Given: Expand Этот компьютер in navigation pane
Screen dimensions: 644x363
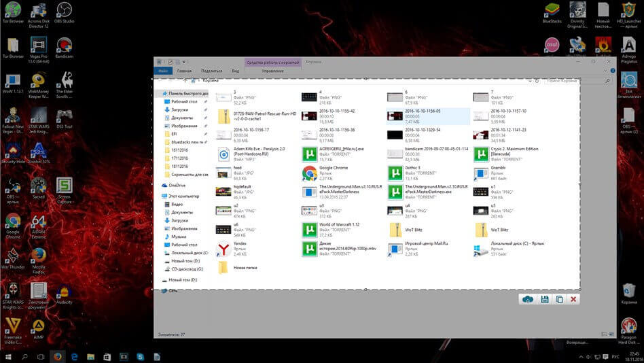Looking at the screenshot, I should point(184,196).
